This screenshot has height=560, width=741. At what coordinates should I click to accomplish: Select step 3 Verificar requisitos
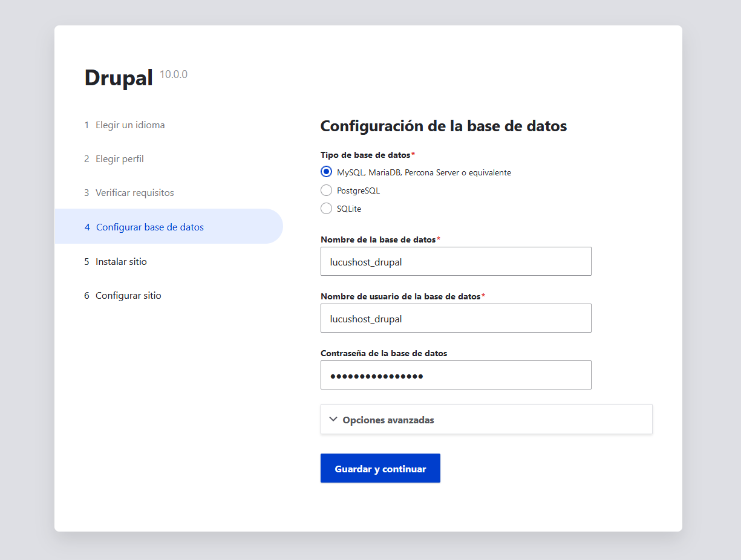[134, 193]
